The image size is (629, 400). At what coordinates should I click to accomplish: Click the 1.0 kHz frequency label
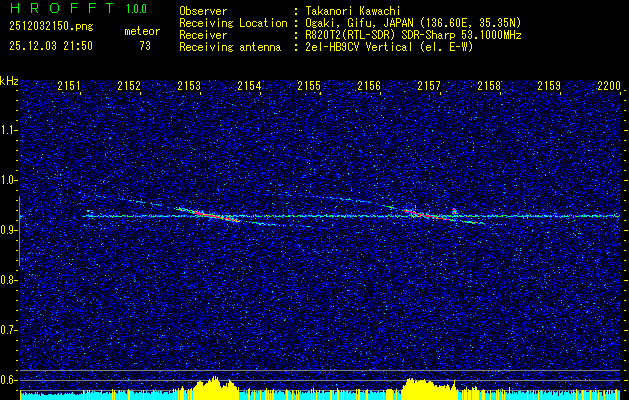coord(8,180)
